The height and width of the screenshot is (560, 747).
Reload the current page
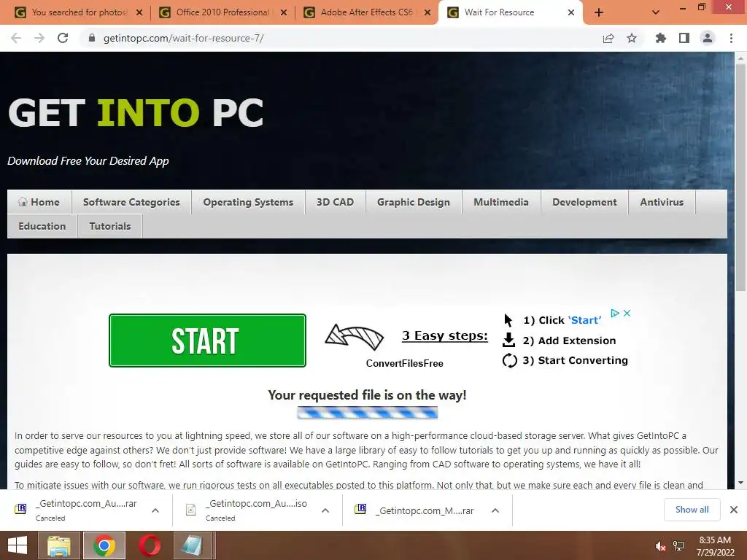tap(63, 38)
